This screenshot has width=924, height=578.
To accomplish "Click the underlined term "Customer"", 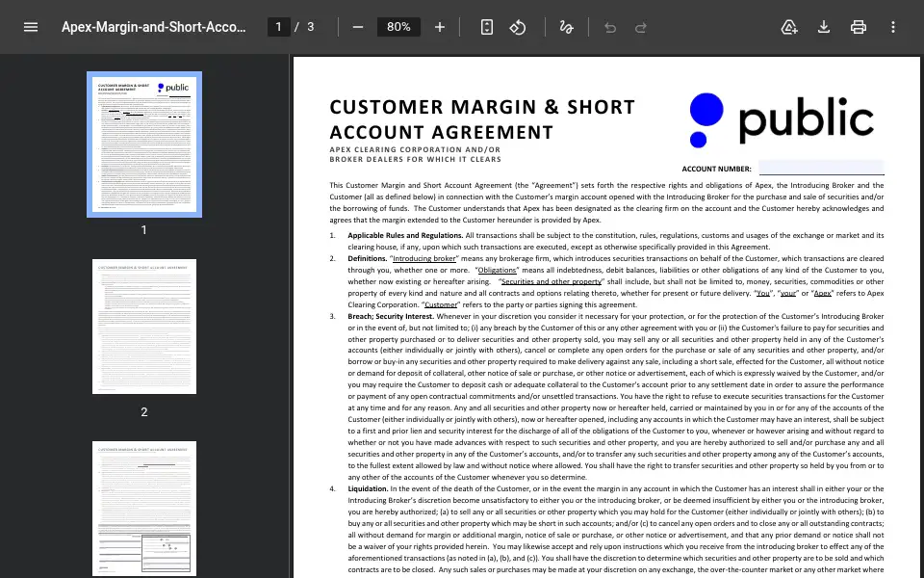I will [x=441, y=305].
